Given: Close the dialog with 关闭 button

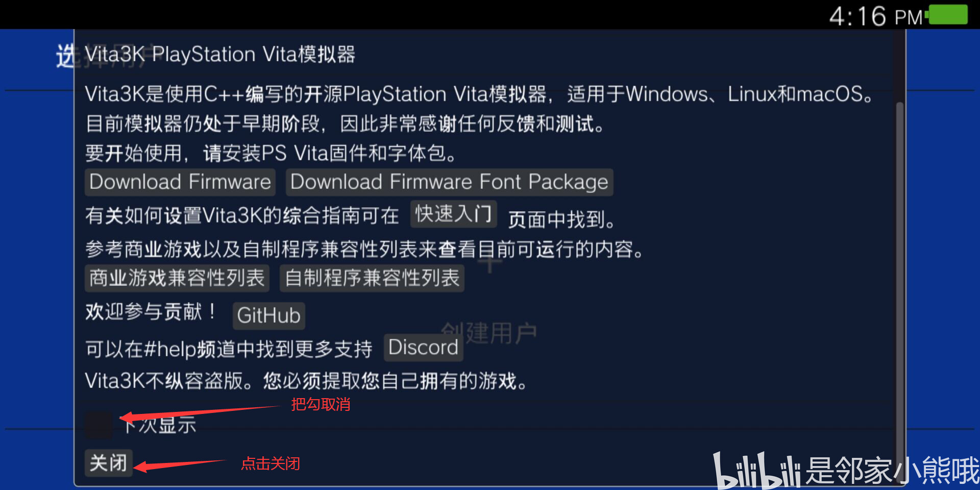Looking at the screenshot, I should pos(108,463).
